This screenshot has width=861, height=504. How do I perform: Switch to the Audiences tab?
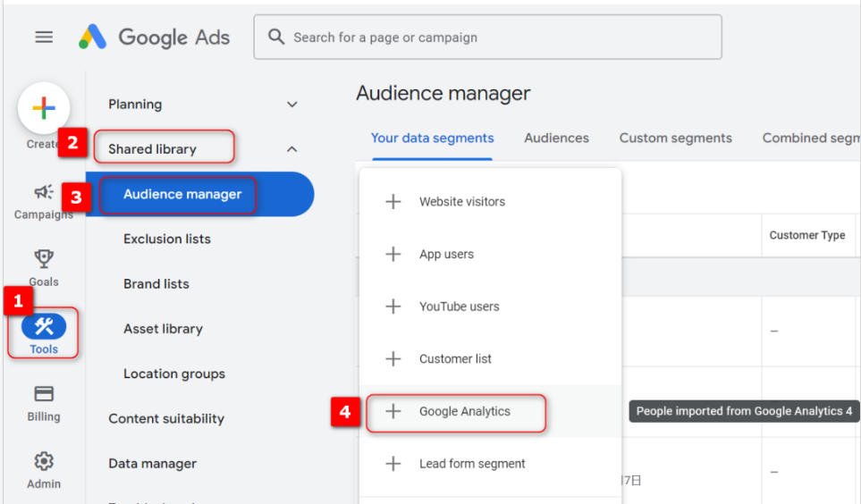pos(556,138)
